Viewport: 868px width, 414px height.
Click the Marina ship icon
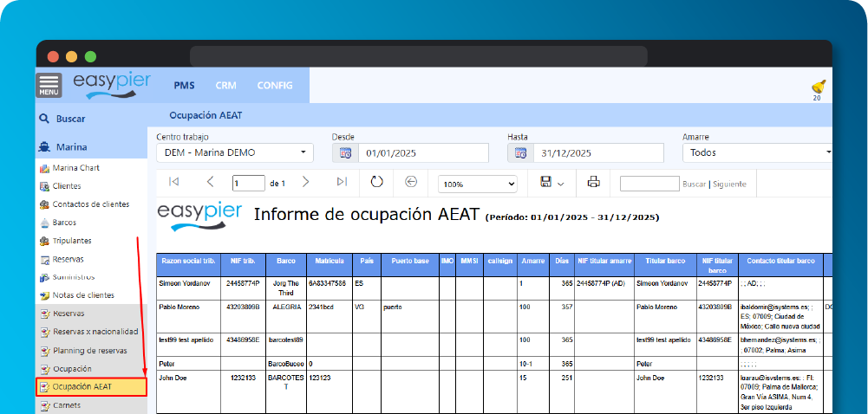tap(43, 147)
